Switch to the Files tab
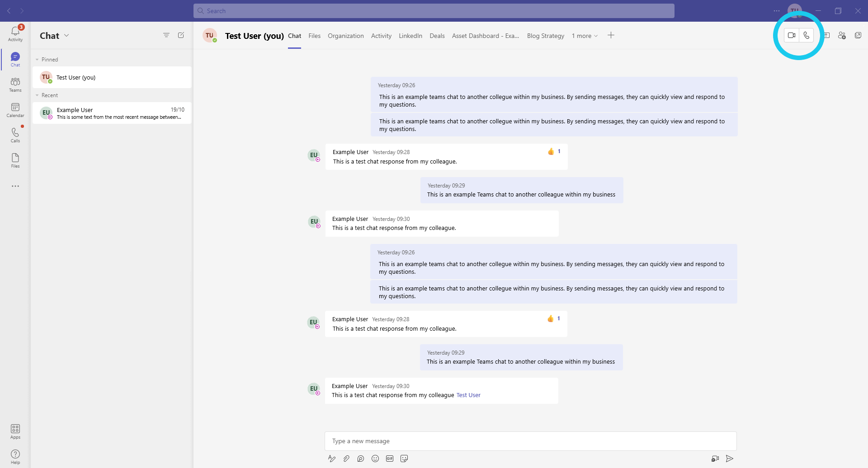The image size is (868, 468). (x=314, y=36)
